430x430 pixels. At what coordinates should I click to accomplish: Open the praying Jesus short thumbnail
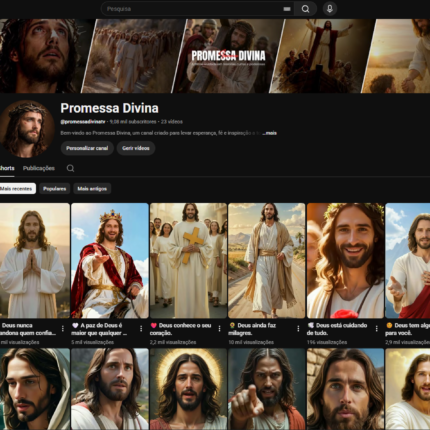pyautogui.click(x=34, y=261)
